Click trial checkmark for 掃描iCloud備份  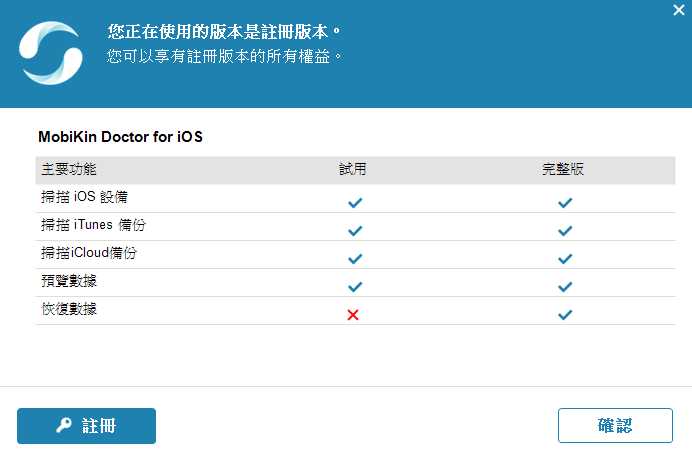click(x=353, y=258)
